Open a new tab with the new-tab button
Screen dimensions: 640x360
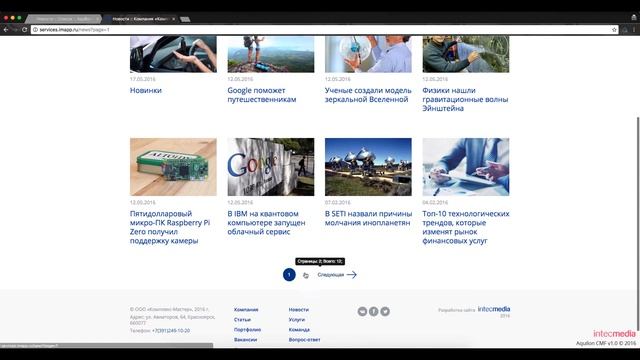click(185, 19)
